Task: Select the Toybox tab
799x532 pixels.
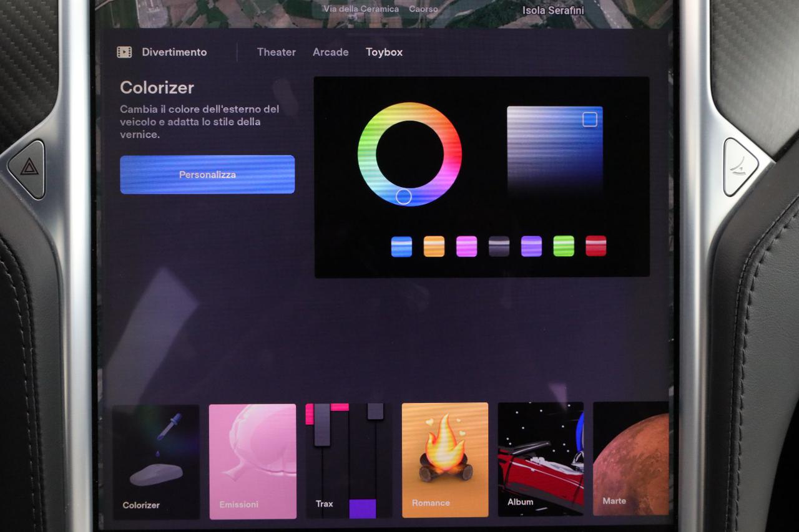Action: click(384, 52)
